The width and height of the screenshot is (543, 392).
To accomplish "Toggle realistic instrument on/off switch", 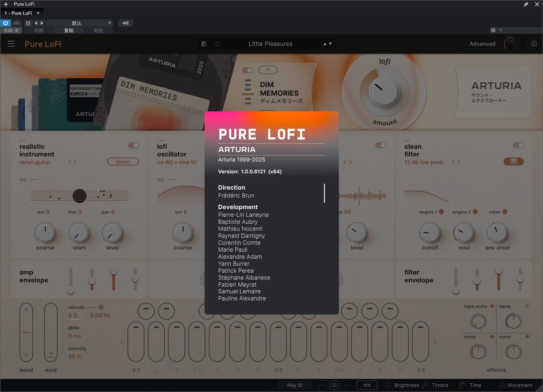I will (133, 145).
